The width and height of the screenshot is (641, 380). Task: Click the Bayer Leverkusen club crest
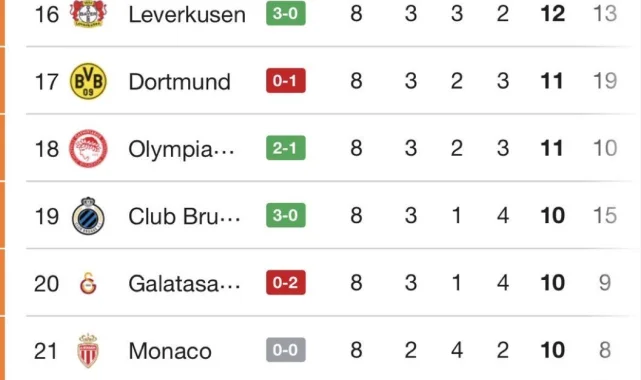[88, 13]
